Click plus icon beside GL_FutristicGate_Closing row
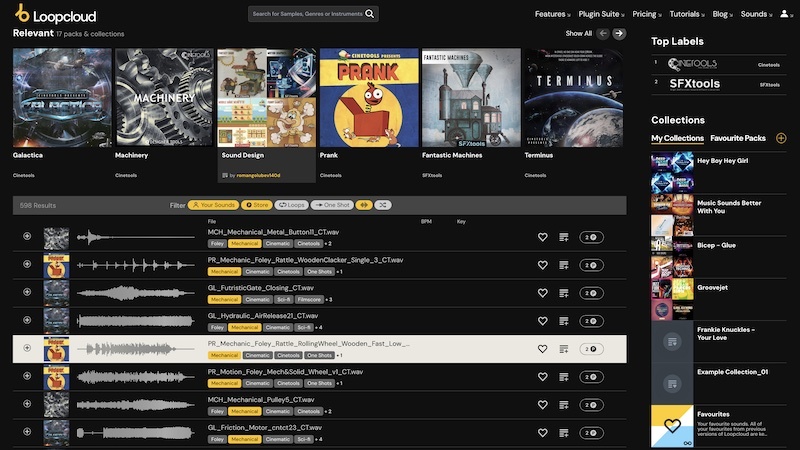The image size is (800, 450). [27, 292]
